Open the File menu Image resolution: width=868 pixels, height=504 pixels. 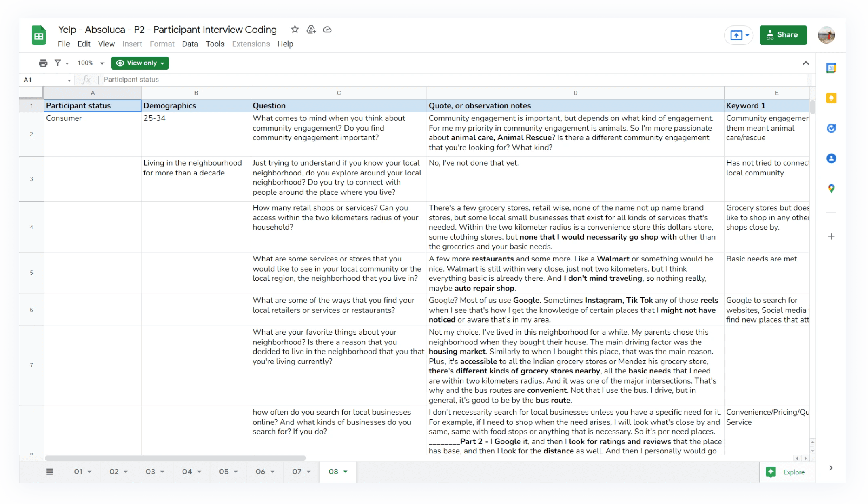click(x=63, y=44)
